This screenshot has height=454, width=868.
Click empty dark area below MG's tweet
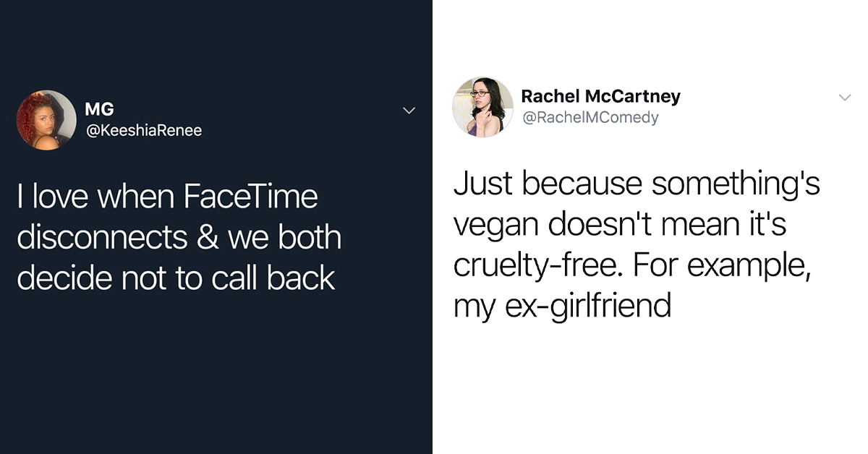(x=216, y=376)
